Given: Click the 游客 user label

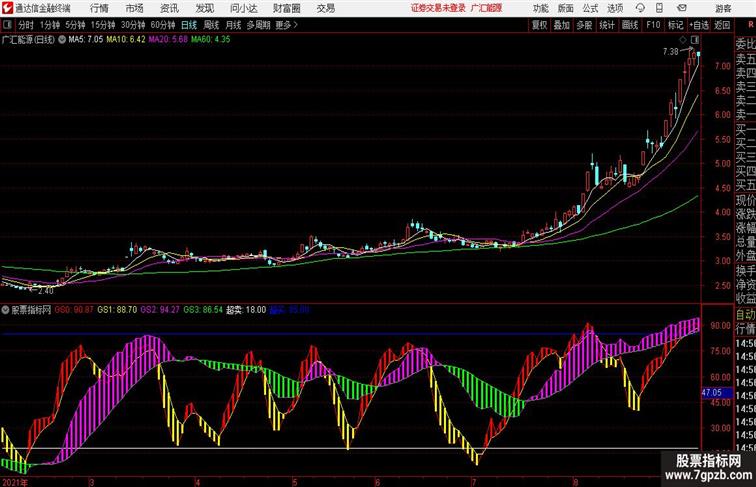Looking at the screenshot, I should click(723, 8).
